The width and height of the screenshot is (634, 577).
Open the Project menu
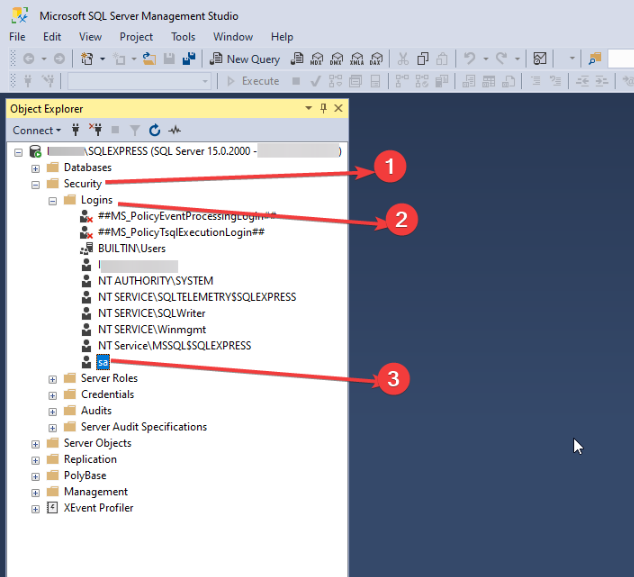(136, 37)
